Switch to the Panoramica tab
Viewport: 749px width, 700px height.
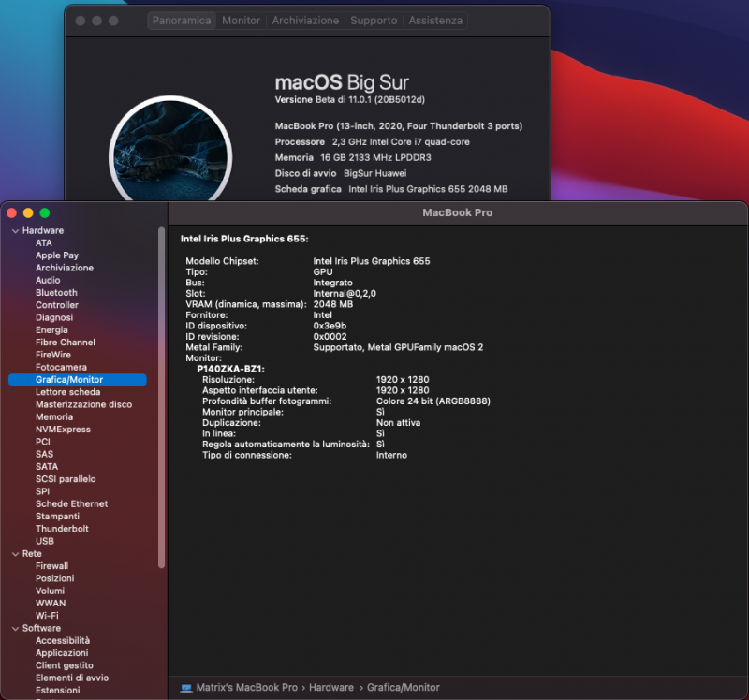(182, 21)
